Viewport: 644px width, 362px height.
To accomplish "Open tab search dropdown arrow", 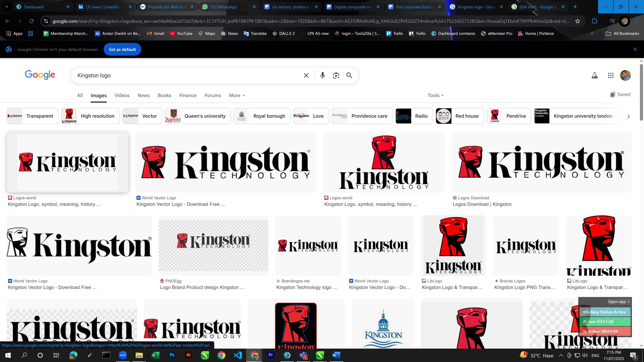I will (x=7, y=7).
